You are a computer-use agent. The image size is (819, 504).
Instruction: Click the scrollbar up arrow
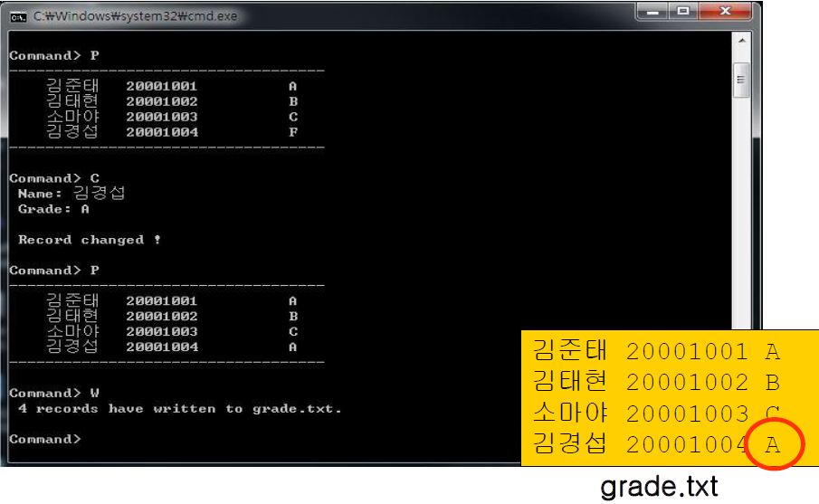[742, 40]
